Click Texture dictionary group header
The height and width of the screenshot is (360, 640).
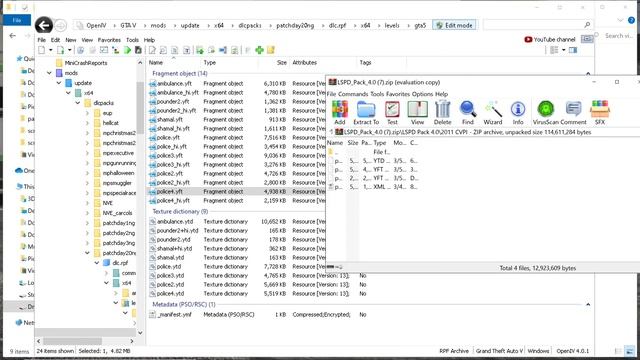(x=180, y=211)
